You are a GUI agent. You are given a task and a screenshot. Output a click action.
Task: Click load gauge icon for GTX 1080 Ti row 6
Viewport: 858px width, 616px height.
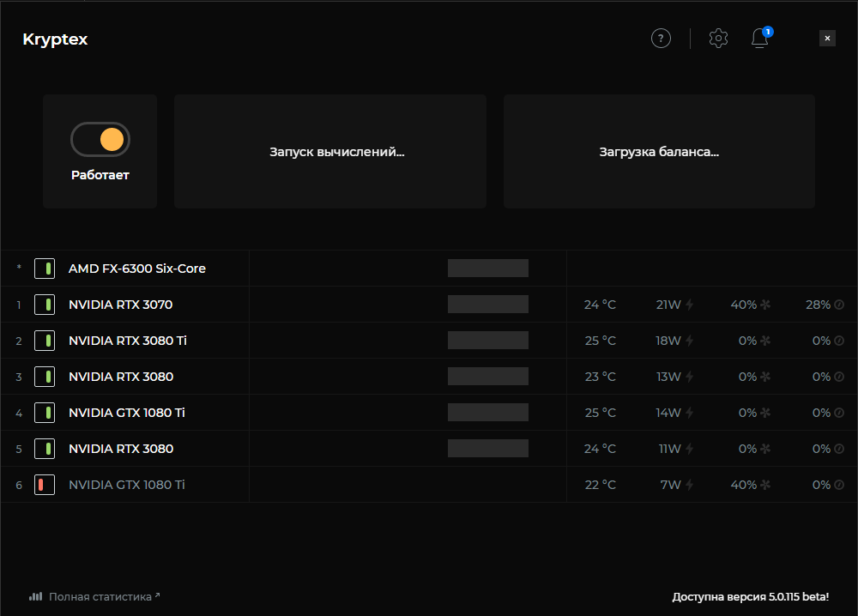pyautogui.click(x=839, y=485)
